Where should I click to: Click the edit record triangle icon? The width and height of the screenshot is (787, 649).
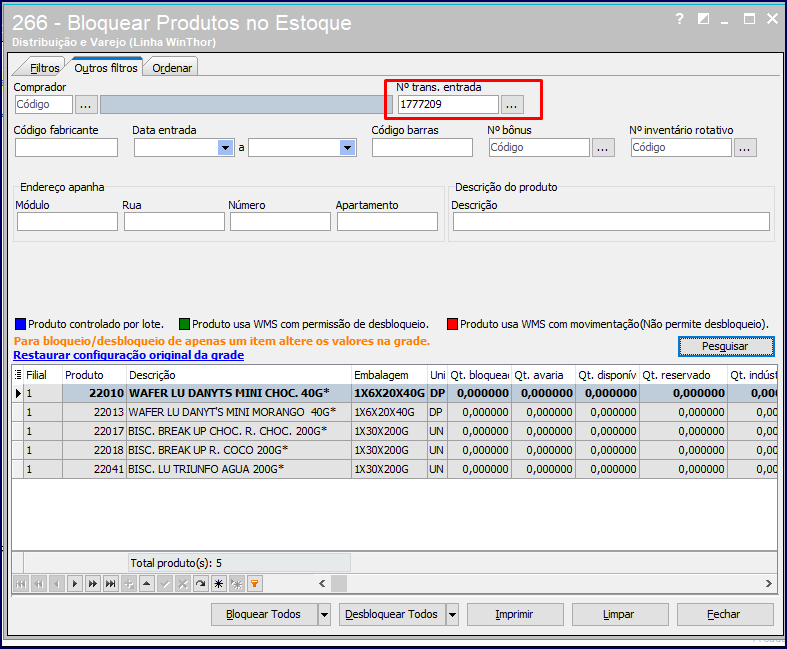pos(147,584)
